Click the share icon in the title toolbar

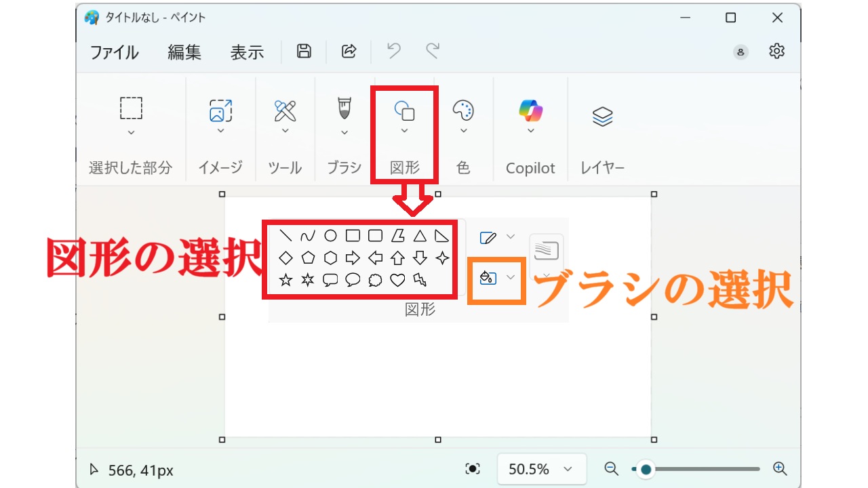[x=349, y=51]
